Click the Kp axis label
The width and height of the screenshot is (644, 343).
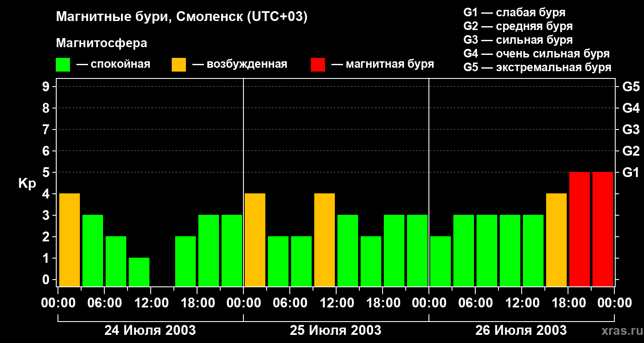(x=27, y=184)
